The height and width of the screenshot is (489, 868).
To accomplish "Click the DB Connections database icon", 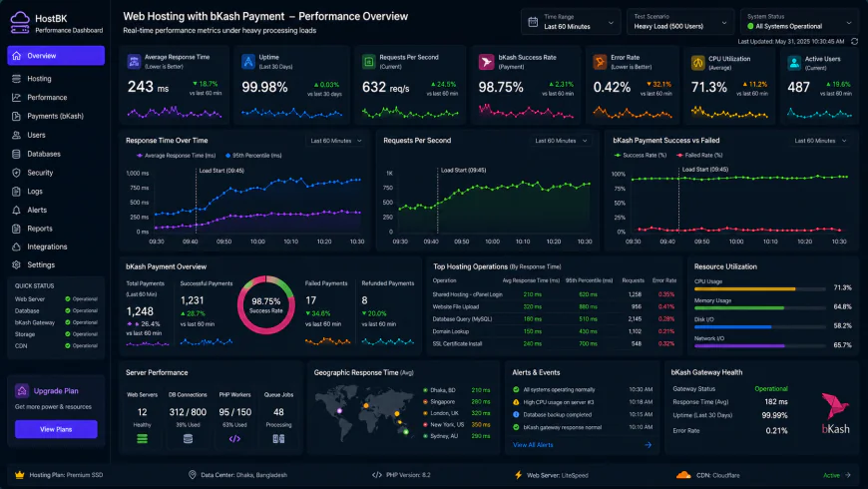I will pyautogui.click(x=188, y=439).
